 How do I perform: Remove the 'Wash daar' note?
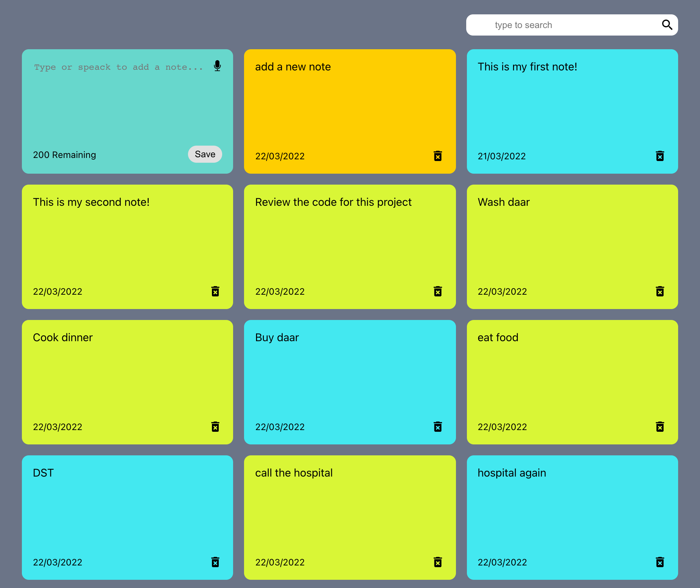coord(660,291)
